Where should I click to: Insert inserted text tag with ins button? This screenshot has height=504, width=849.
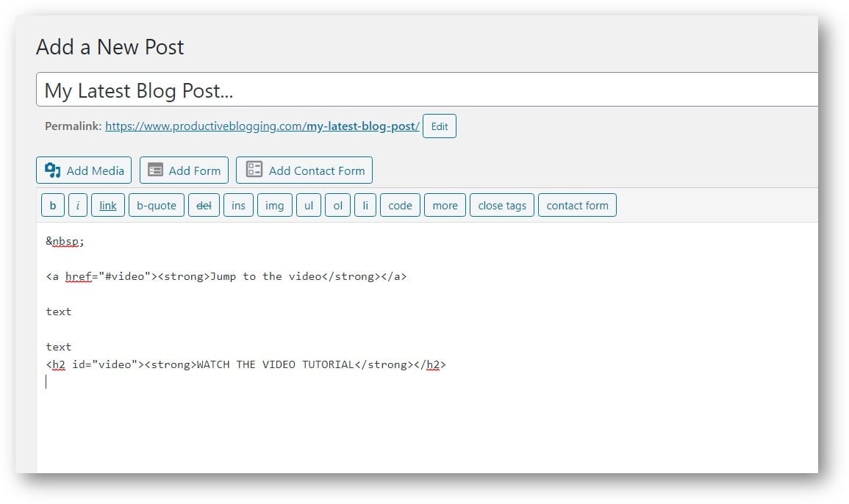[238, 205]
